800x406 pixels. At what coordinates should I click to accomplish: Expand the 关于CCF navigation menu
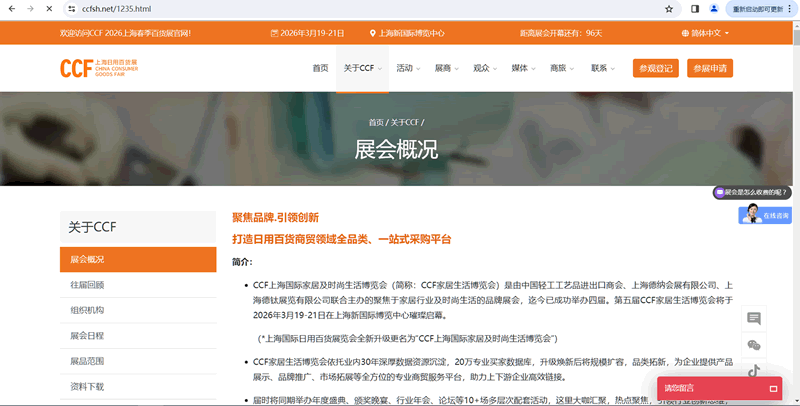[361, 68]
